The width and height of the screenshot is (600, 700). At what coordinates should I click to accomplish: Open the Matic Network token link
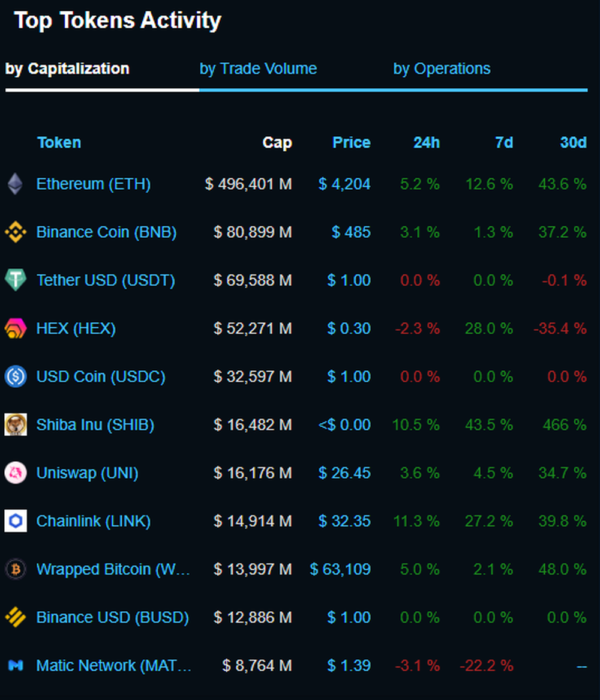click(x=114, y=666)
